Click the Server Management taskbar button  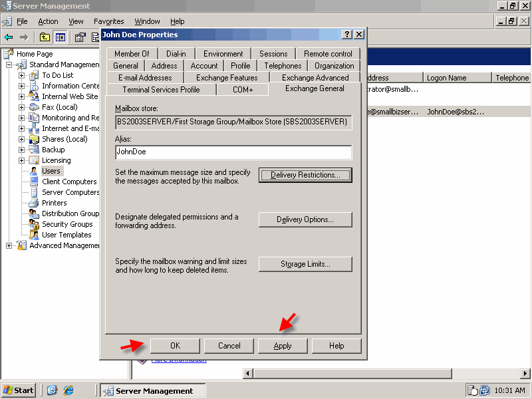click(153, 391)
